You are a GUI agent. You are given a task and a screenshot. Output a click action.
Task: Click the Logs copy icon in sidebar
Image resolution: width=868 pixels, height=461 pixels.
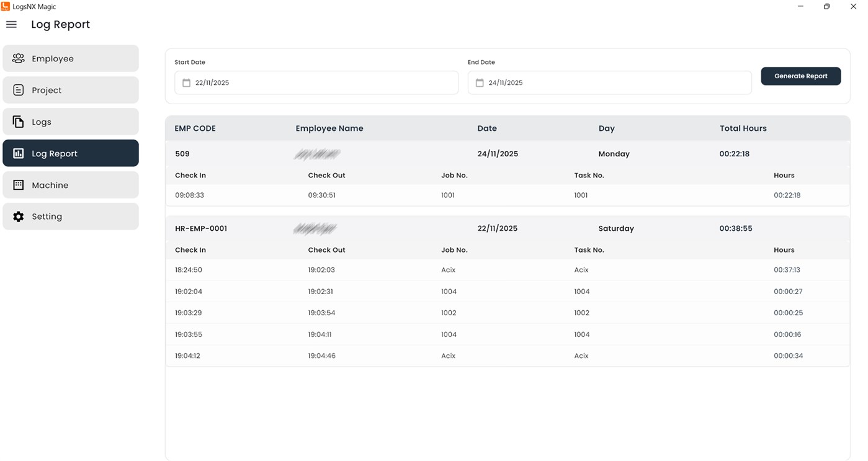[x=19, y=122]
